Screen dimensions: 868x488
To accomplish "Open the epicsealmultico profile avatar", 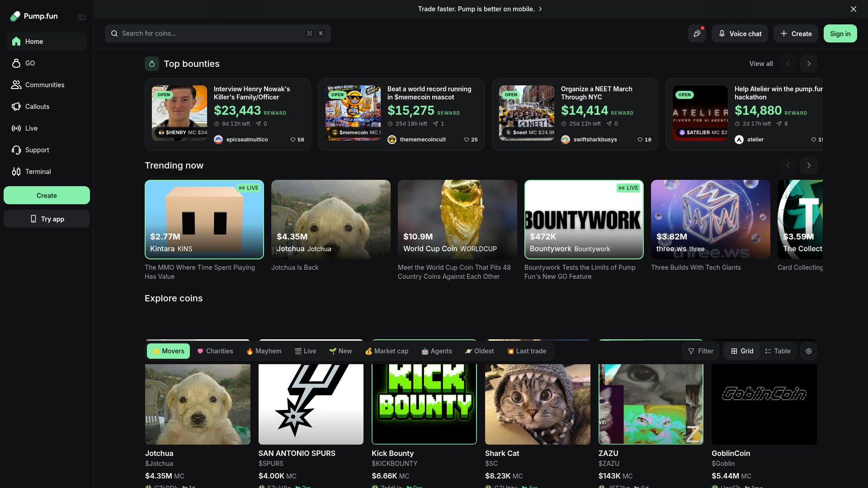I will coord(218,140).
